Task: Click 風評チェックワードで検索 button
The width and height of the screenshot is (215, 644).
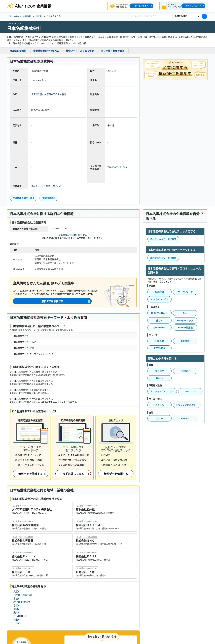Action: tap(163, 258)
